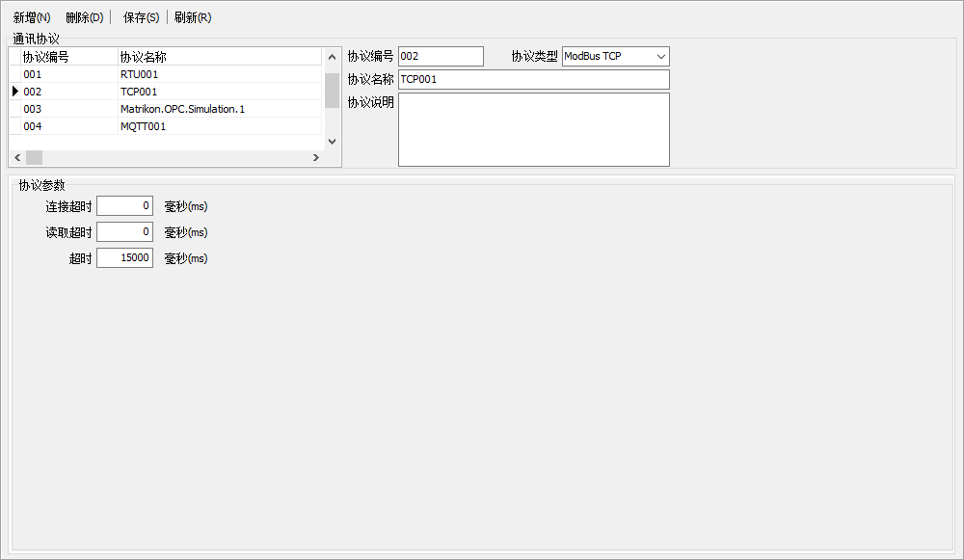The image size is (964, 560).
Task: Focus the 读取超时 input field
Action: point(124,231)
